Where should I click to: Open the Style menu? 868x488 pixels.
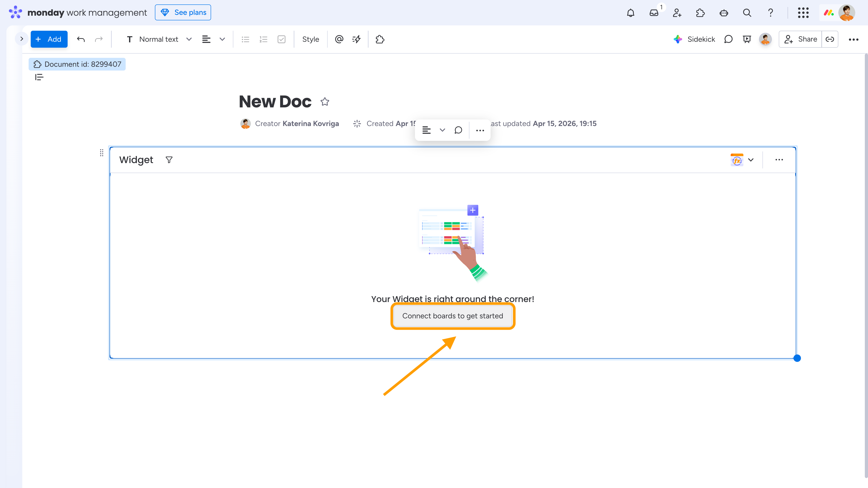point(310,39)
